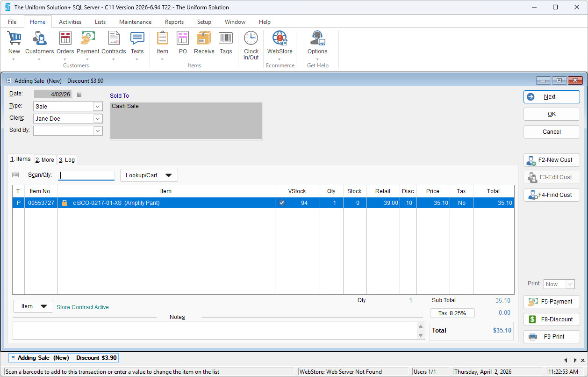
Task: Click the Receive box icon
Action: pos(204,39)
